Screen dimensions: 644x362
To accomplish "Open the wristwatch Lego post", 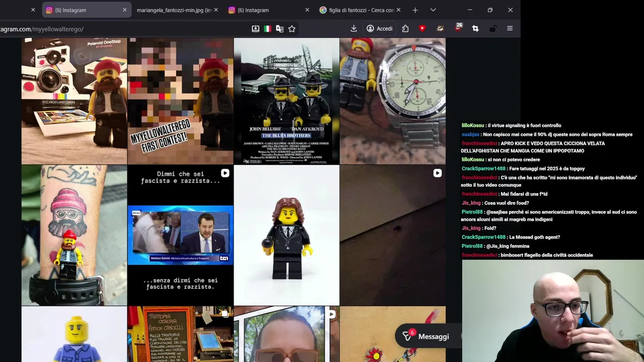I will coord(392,101).
